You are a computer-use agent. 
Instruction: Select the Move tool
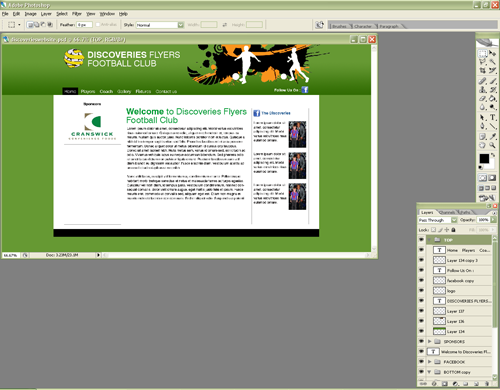pos(492,53)
